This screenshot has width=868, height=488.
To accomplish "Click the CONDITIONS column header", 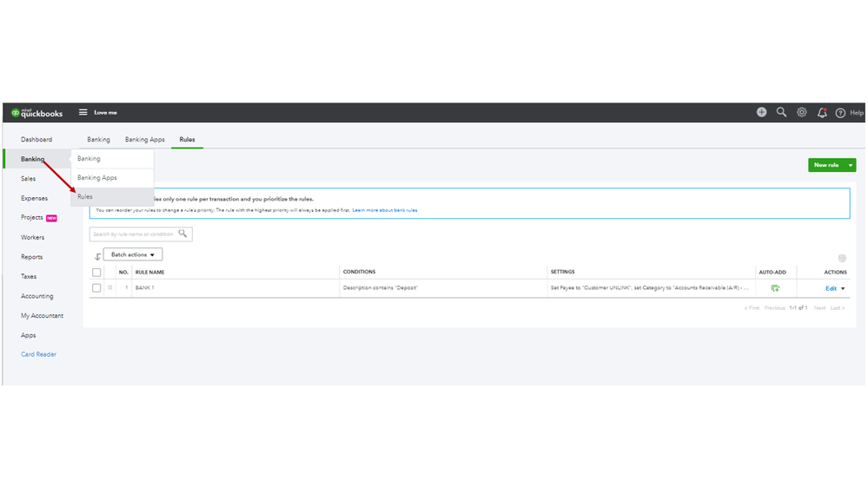I will (x=359, y=272).
